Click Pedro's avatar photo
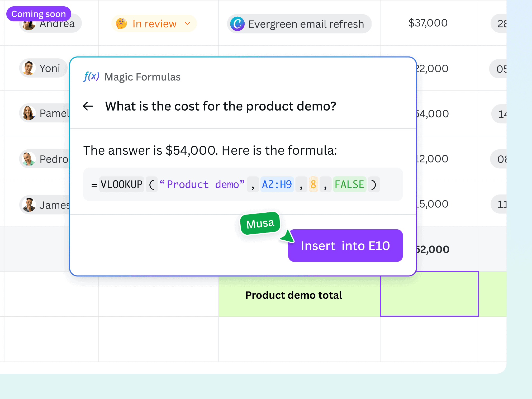Image resolution: width=532 pixels, height=399 pixels. point(29,159)
